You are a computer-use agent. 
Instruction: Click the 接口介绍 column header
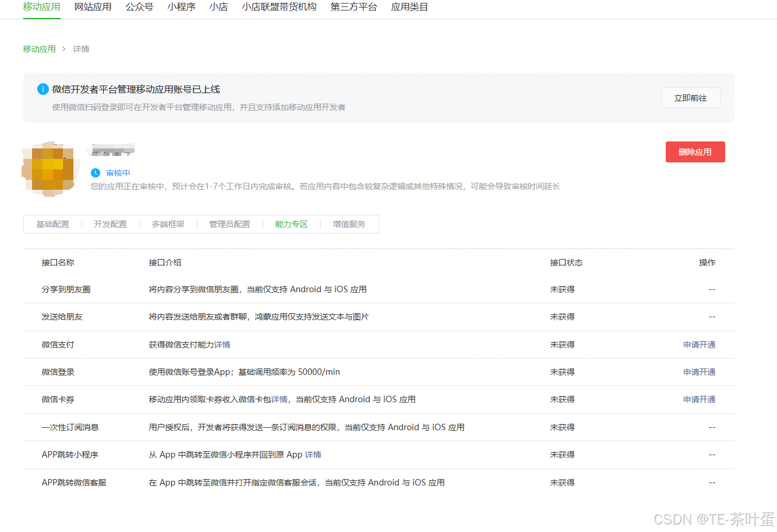coord(165,263)
